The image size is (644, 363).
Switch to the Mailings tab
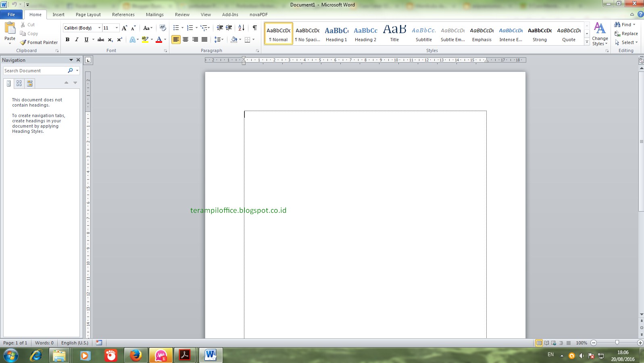155,15
